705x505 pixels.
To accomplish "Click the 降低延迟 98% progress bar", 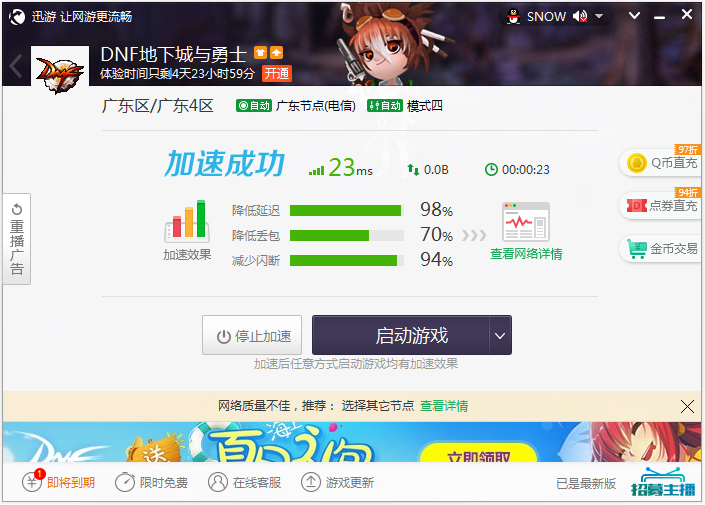I will pyautogui.click(x=347, y=210).
